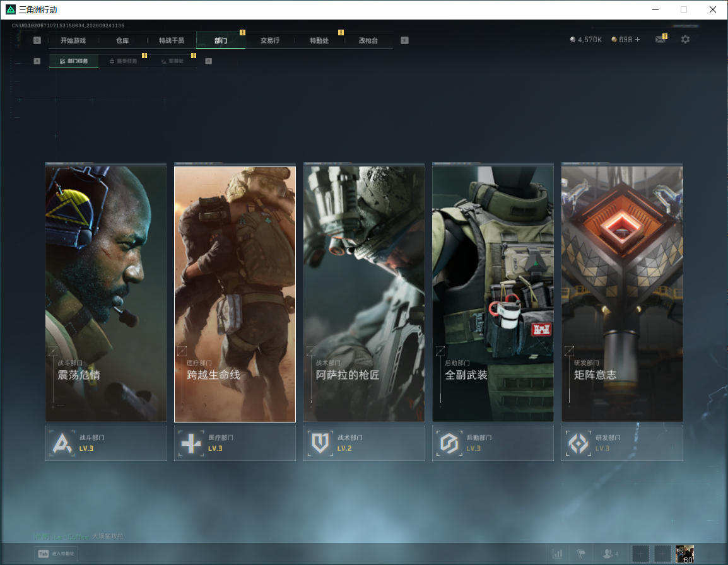The height and width of the screenshot is (565, 728).
Task: Open the 跨越生命线 medical department card
Action: point(235,294)
